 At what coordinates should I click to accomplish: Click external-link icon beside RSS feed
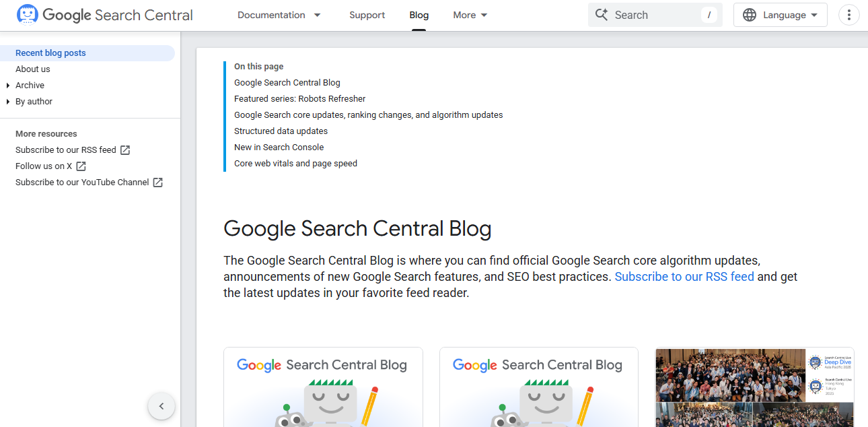[125, 150]
